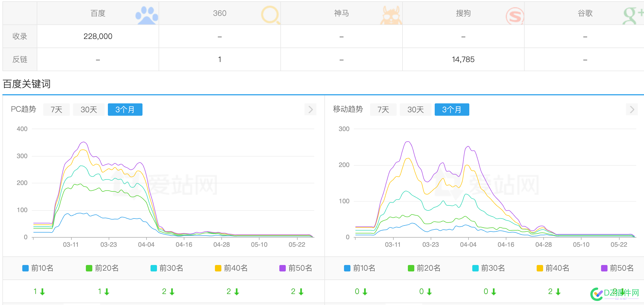Click the PC趋势 label
The height and width of the screenshot is (305, 644).
(24, 109)
